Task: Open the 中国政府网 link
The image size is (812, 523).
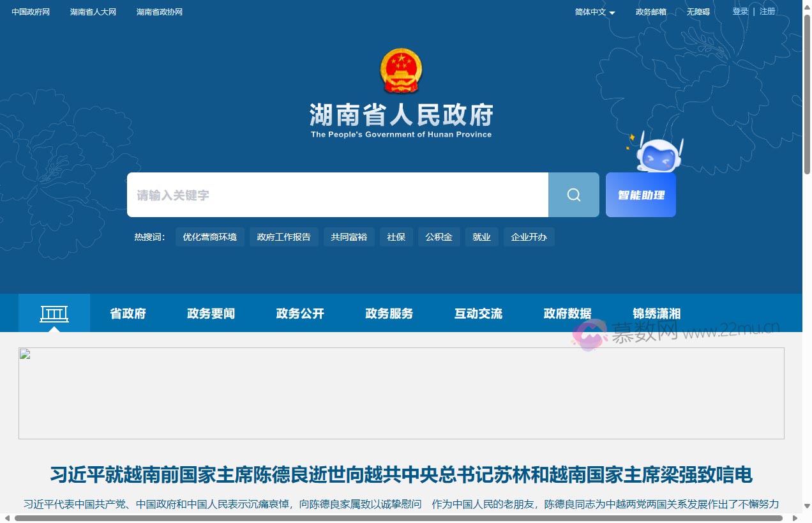Action: [29, 11]
